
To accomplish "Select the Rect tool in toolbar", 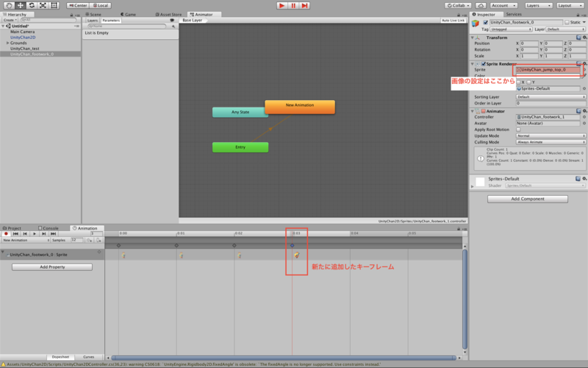I will [54, 5].
